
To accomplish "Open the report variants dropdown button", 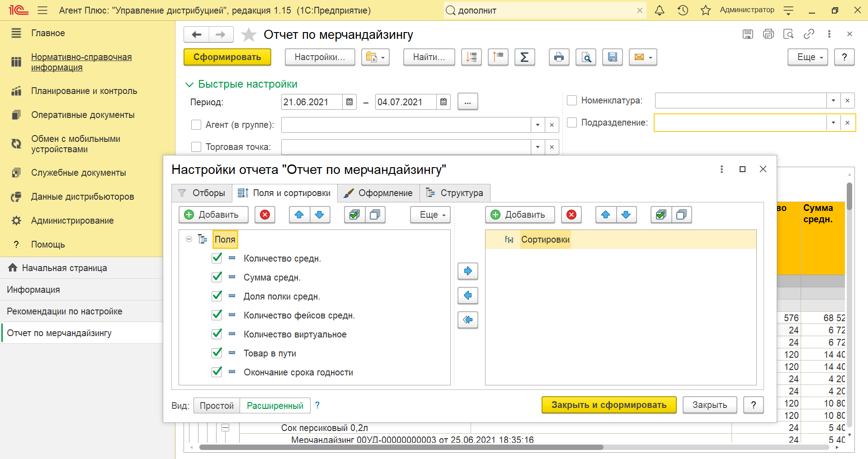I will pos(375,57).
